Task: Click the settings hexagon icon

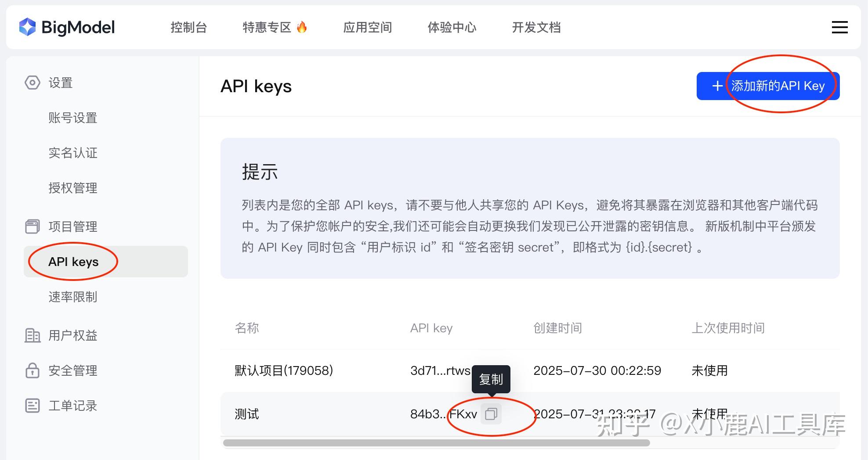Action: click(32, 83)
